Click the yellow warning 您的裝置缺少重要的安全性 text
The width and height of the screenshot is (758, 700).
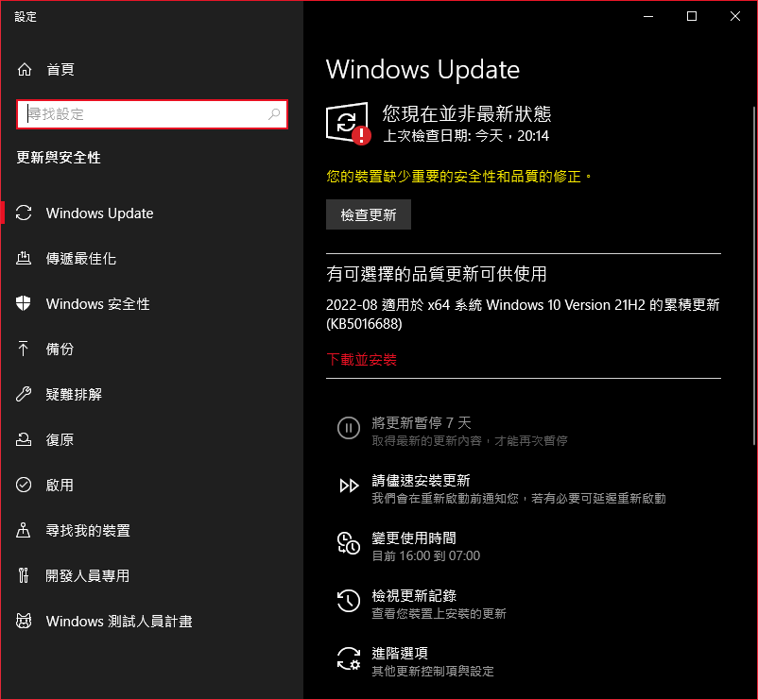pos(458,177)
